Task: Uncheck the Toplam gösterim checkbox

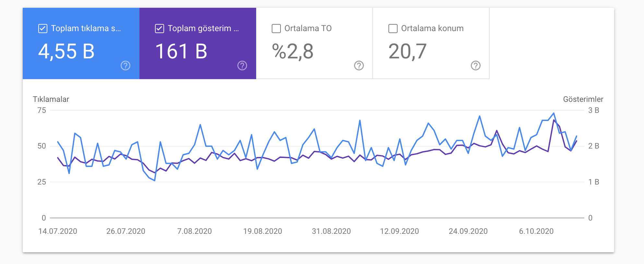Action: pos(160,29)
